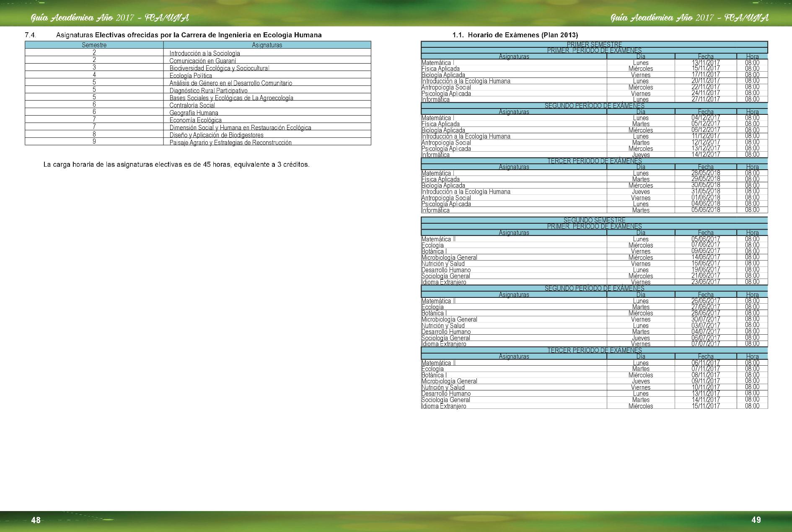Click exam date 11/12/2017

706,136
